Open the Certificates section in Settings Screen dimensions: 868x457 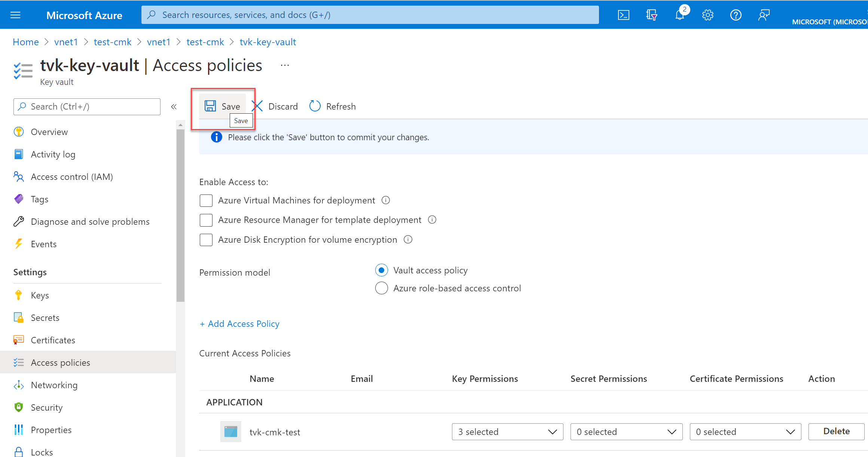(53, 339)
